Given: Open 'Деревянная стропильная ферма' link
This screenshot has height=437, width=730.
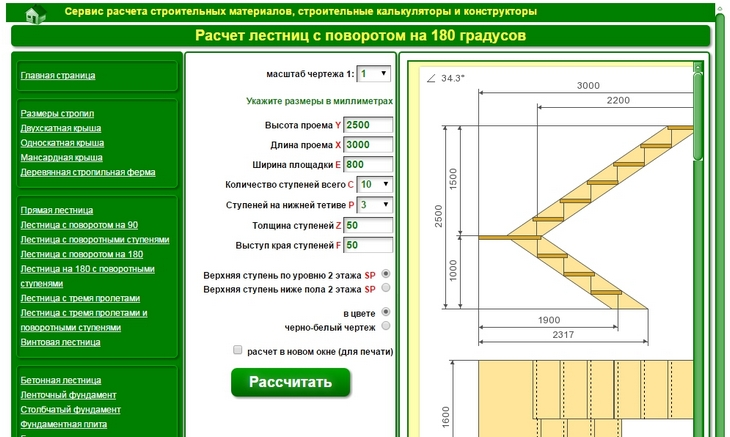Looking at the screenshot, I should (x=88, y=172).
